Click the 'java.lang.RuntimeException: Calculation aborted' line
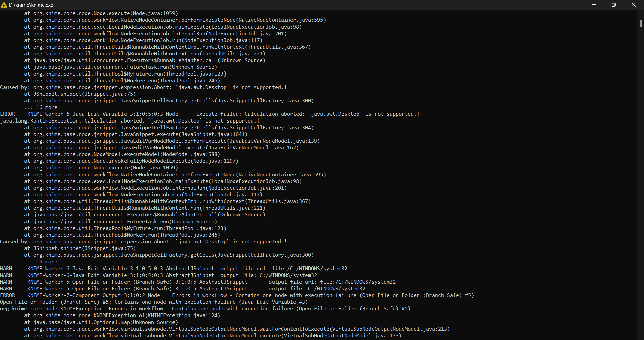The height and width of the screenshot is (340, 644). [x=130, y=121]
